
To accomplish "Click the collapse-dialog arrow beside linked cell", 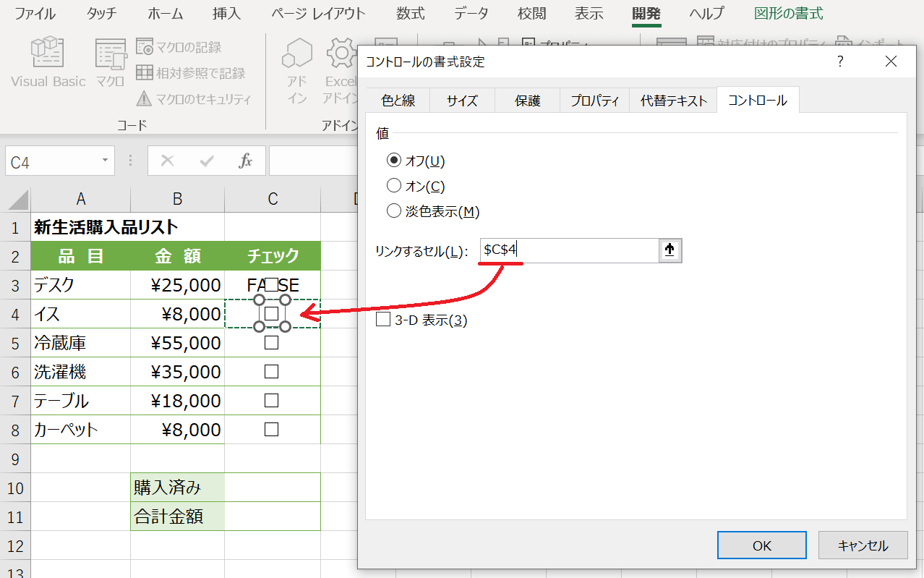I will pyautogui.click(x=670, y=250).
